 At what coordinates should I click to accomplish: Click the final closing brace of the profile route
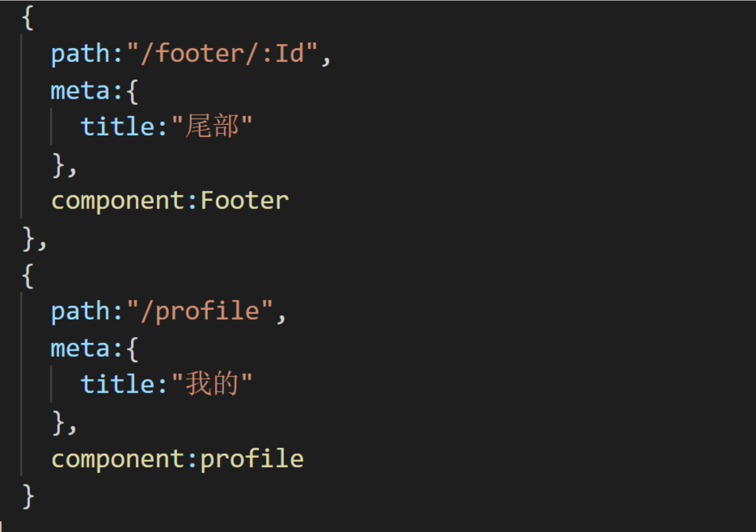pos(29,496)
